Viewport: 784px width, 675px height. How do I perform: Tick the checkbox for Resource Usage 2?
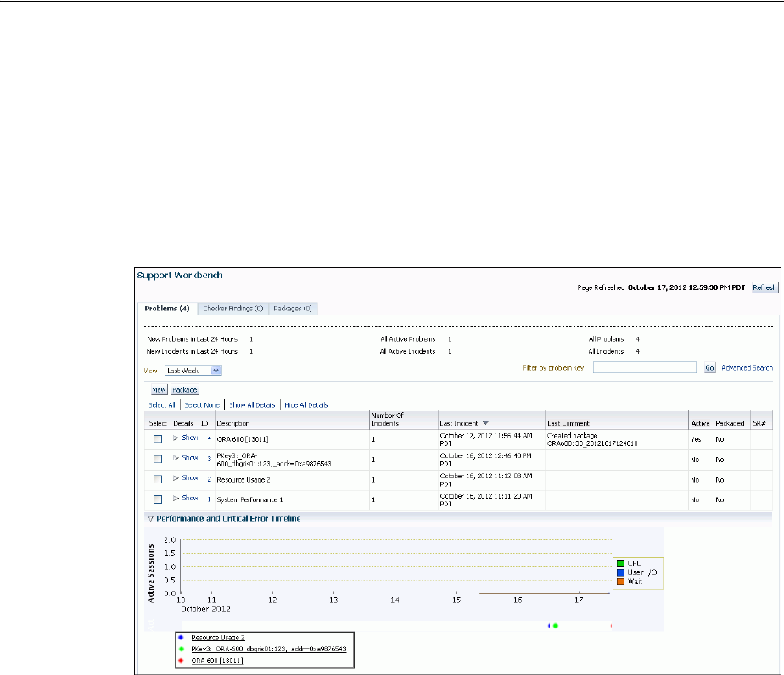[x=158, y=479]
